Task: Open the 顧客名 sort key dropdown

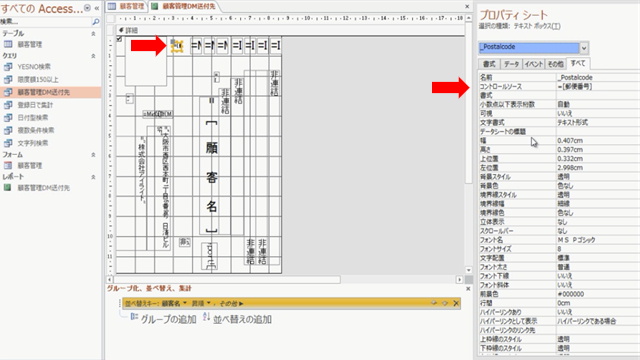Action: [174, 303]
